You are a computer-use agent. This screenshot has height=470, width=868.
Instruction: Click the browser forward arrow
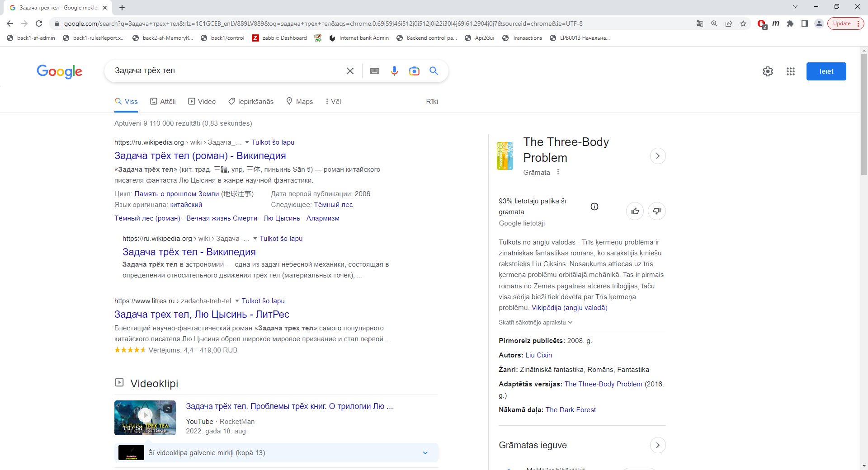pyautogui.click(x=24, y=23)
